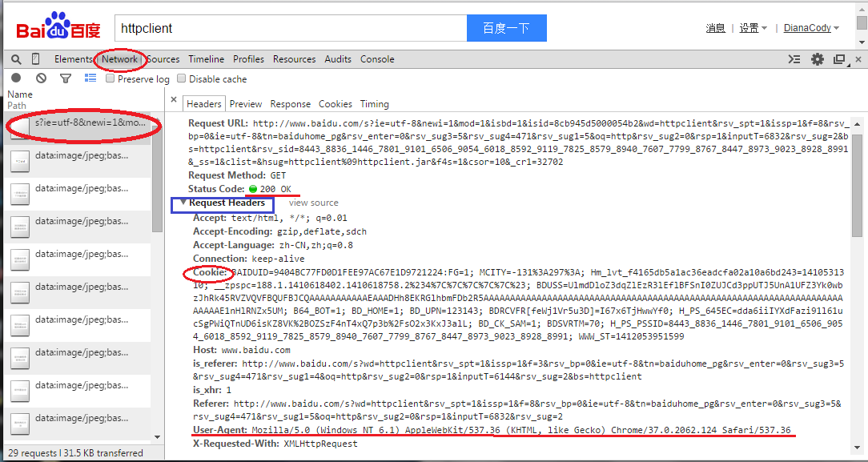The width and height of the screenshot is (868, 462).
Task: Click the Accept-Encoding header line
Action: (x=279, y=231)
